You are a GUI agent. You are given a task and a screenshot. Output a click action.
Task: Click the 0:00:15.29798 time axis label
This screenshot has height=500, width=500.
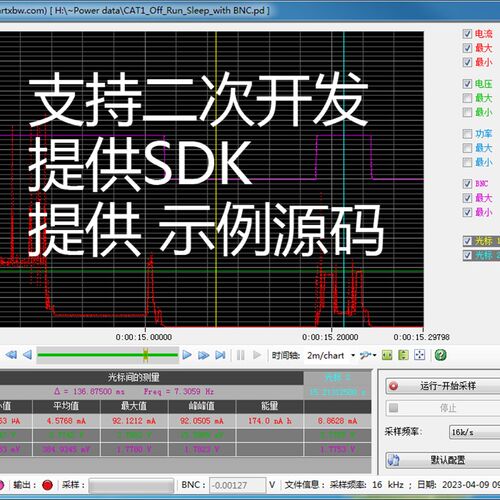(421, 337)
